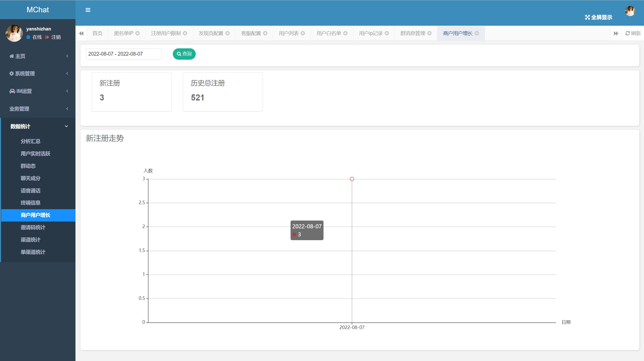Click the blue online status dot
This screenshot has height=361, width=644.
click(x=28, y=37)
